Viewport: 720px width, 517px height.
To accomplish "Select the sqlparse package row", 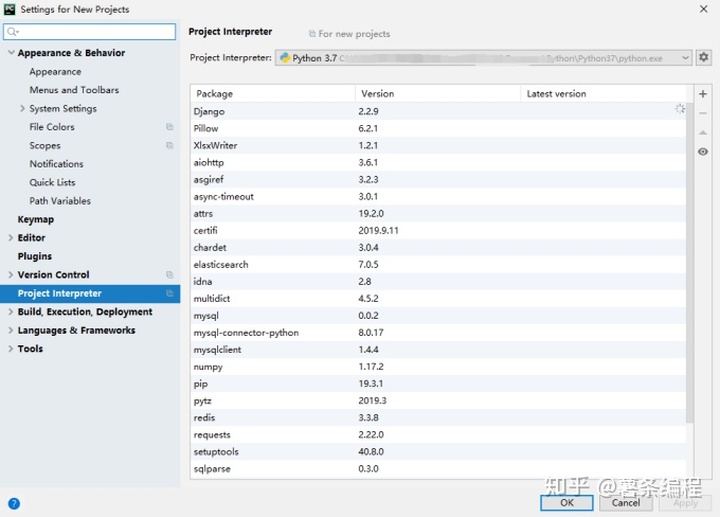I will [x=439, y=468].
